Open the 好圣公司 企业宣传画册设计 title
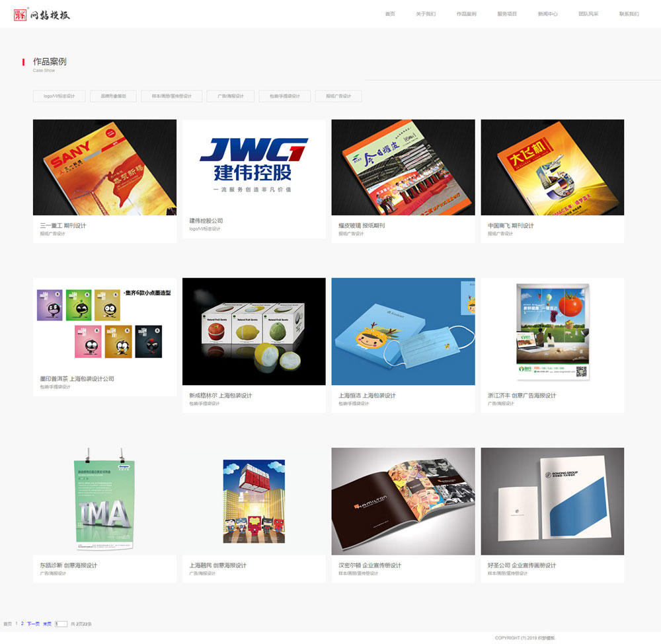The height and width of the screenshot is (644, 661). [522, 565]
